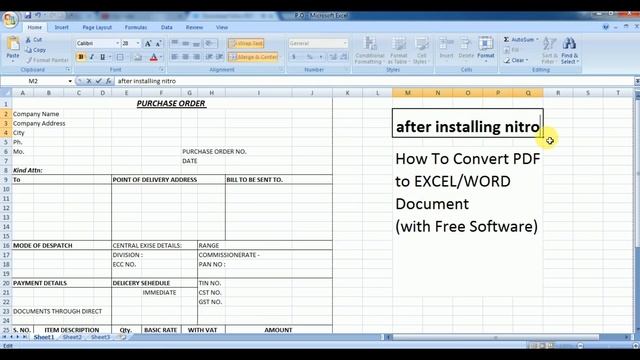Open Format as Table gallery

coord(398,50)
